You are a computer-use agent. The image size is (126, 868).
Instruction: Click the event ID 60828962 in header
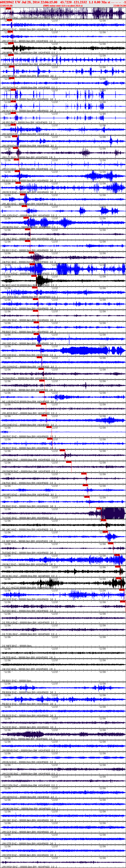point(7,2)
